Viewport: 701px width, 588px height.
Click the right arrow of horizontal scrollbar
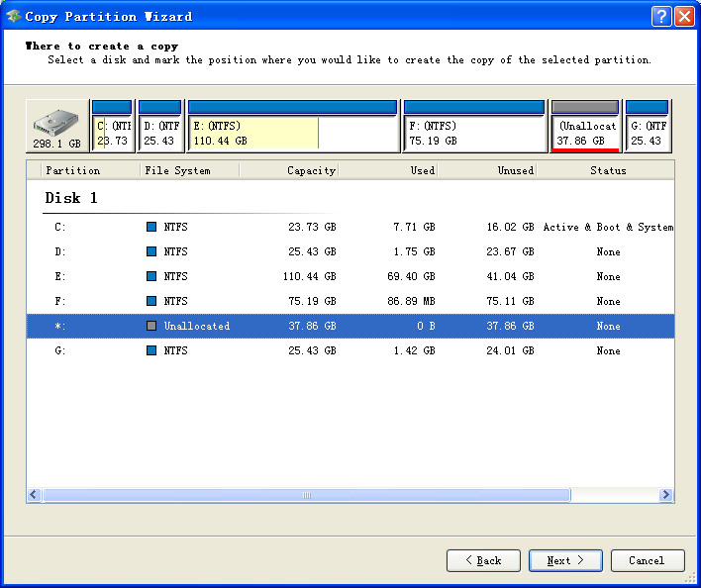(x=666, y=495)
